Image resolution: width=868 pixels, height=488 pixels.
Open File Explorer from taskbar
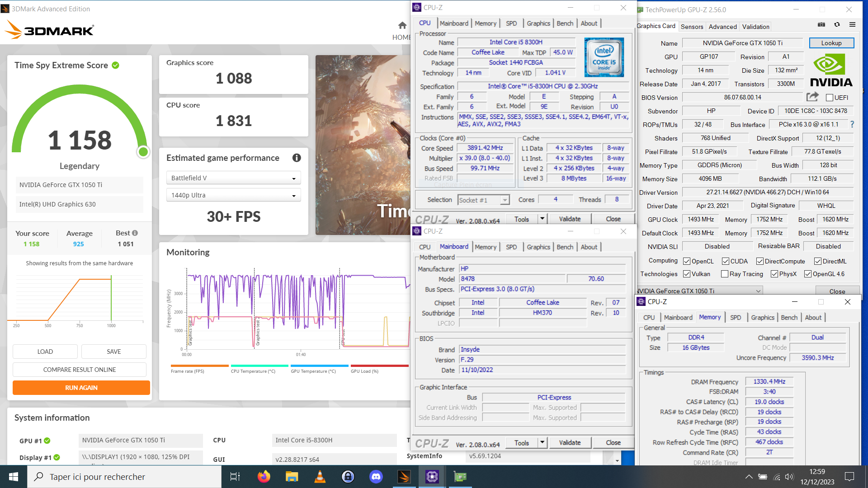(292, 477)
